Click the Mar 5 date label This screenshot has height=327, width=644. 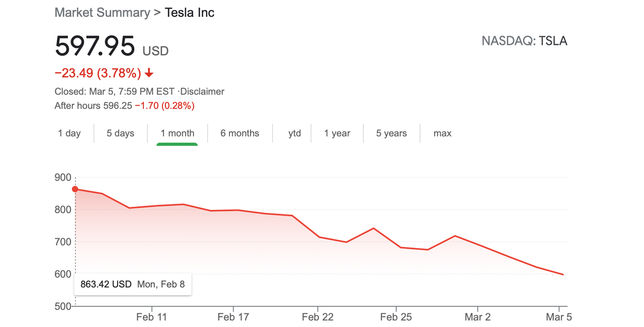[559, 317]
